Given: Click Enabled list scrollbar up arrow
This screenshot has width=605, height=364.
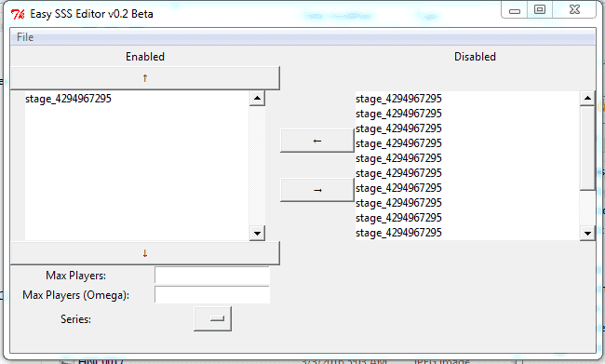Looking at the screenshot, I should (x=257, y=98).
